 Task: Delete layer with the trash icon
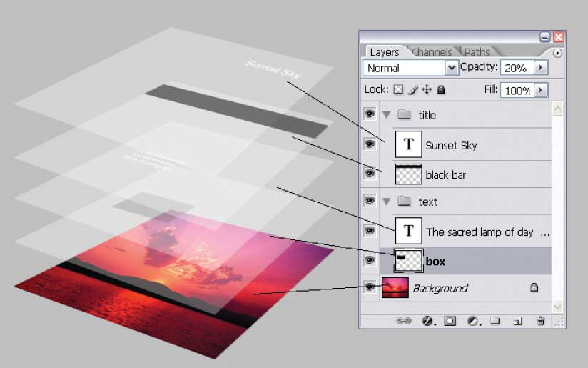541,322
